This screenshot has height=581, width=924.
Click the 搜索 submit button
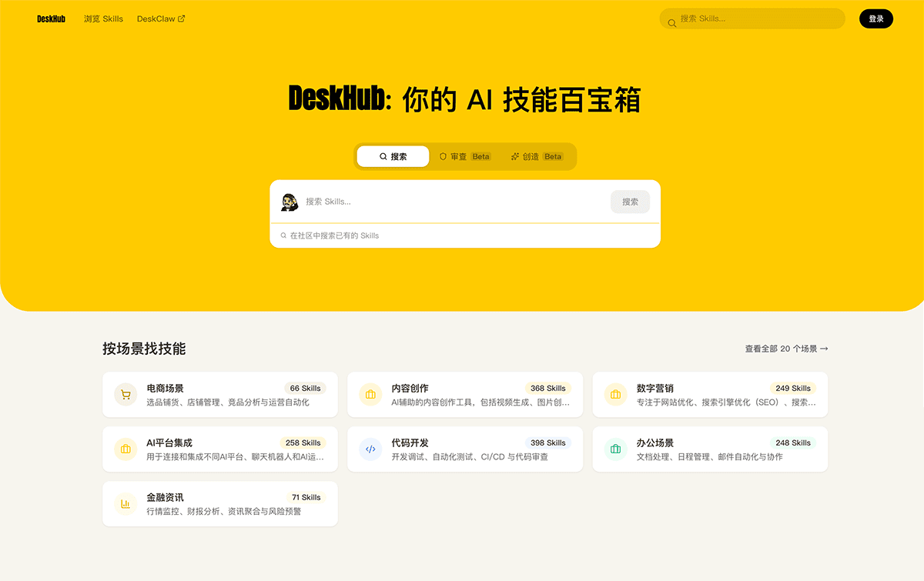point(630,202)
